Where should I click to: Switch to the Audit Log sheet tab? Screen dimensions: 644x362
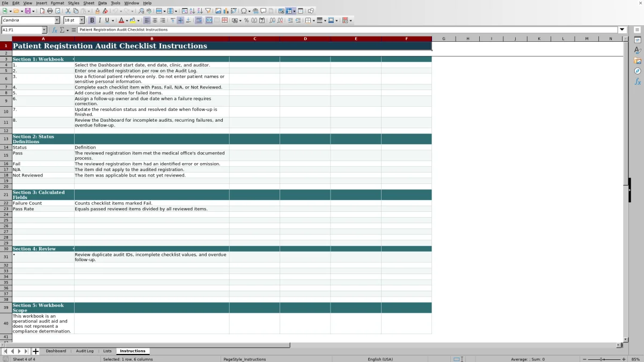click(85, 351)
